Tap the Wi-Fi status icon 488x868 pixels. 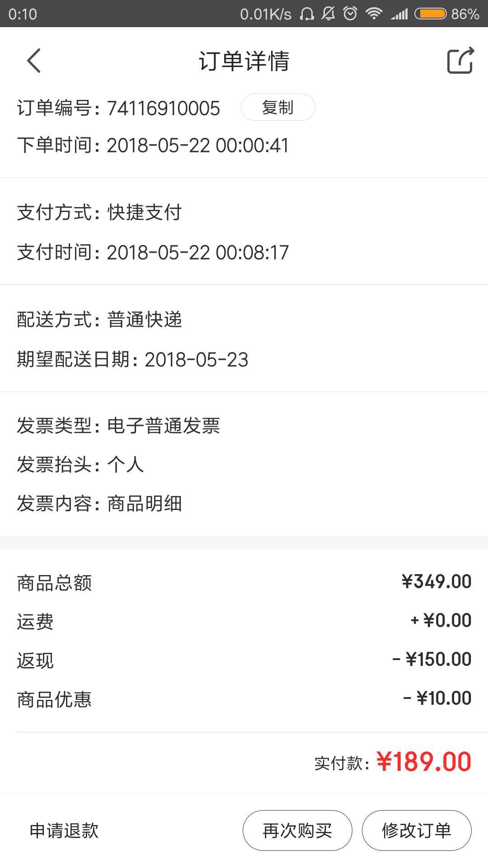coord(374,14)
